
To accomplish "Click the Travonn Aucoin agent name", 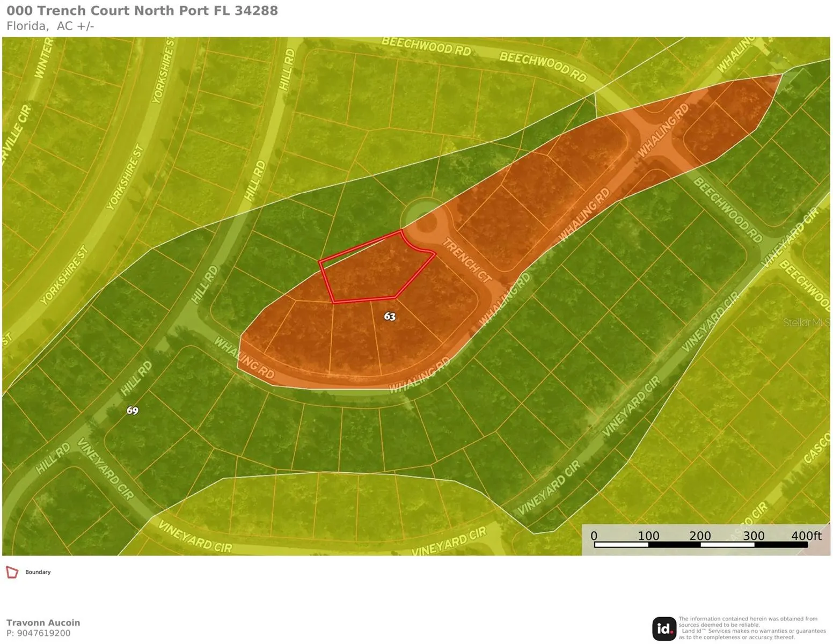I will [43, 623].
